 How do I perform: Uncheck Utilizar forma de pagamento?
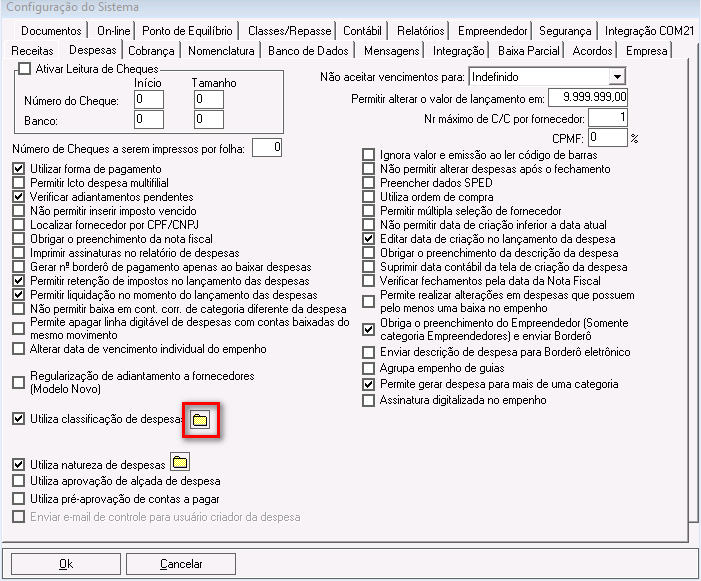point(18,169)
